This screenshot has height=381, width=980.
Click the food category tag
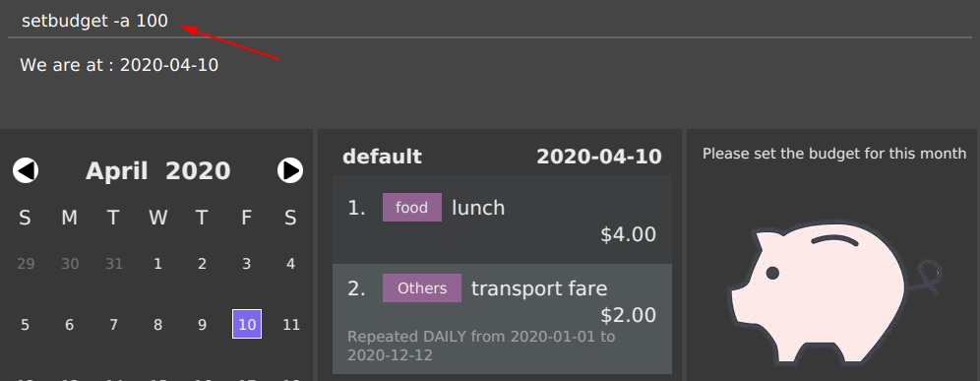tap(412, 207)
